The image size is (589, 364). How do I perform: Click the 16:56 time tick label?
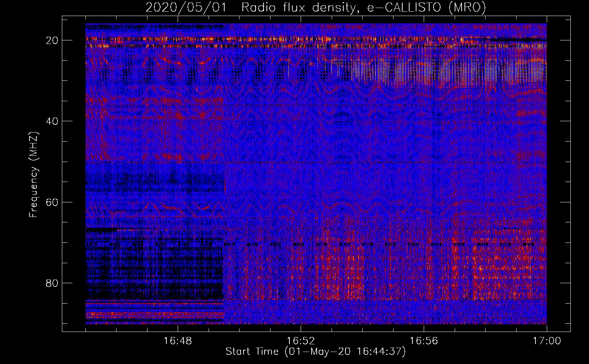point(424,341)
